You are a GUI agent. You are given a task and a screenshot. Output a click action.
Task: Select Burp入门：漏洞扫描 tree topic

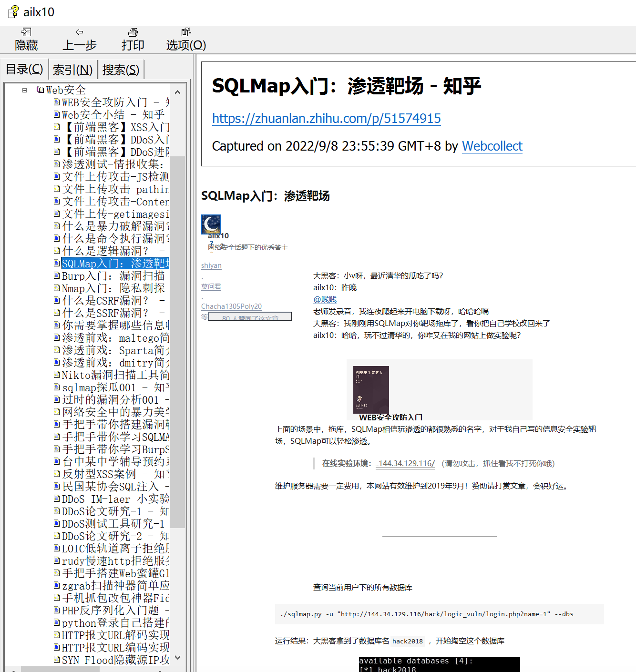113,275
